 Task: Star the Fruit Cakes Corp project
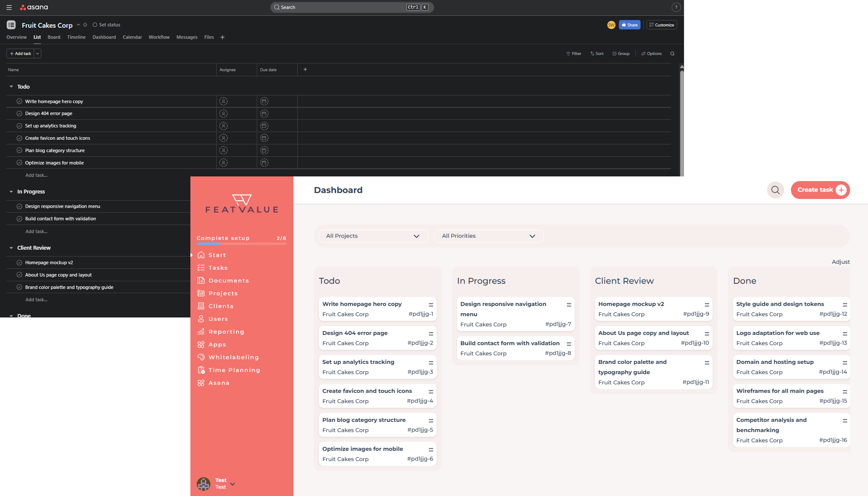coord(85,25)
